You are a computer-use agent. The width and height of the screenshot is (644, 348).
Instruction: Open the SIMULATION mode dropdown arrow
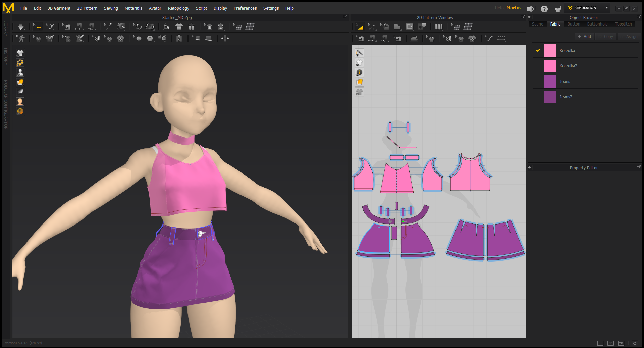coord(607,8)
